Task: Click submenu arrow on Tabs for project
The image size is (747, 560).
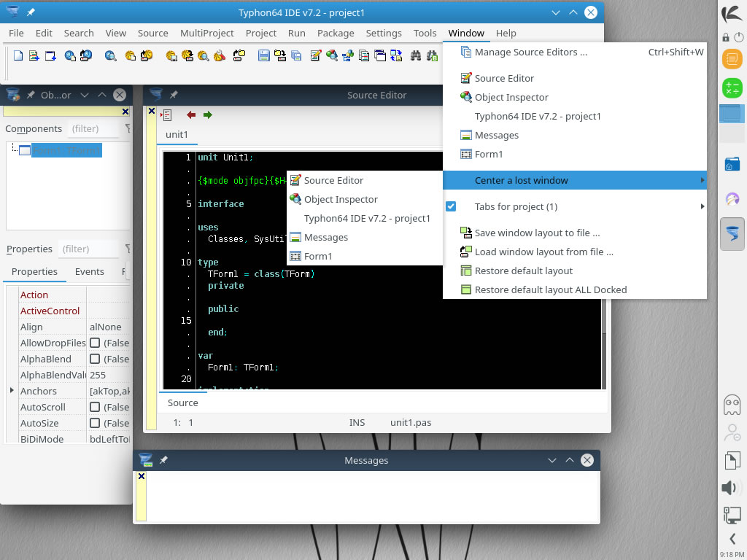Action: 702,206
